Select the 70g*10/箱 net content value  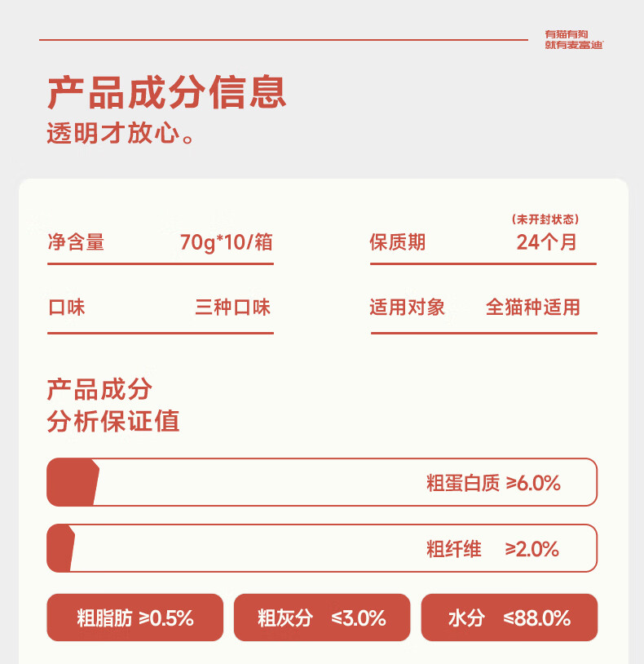click(x=227, y=242)
